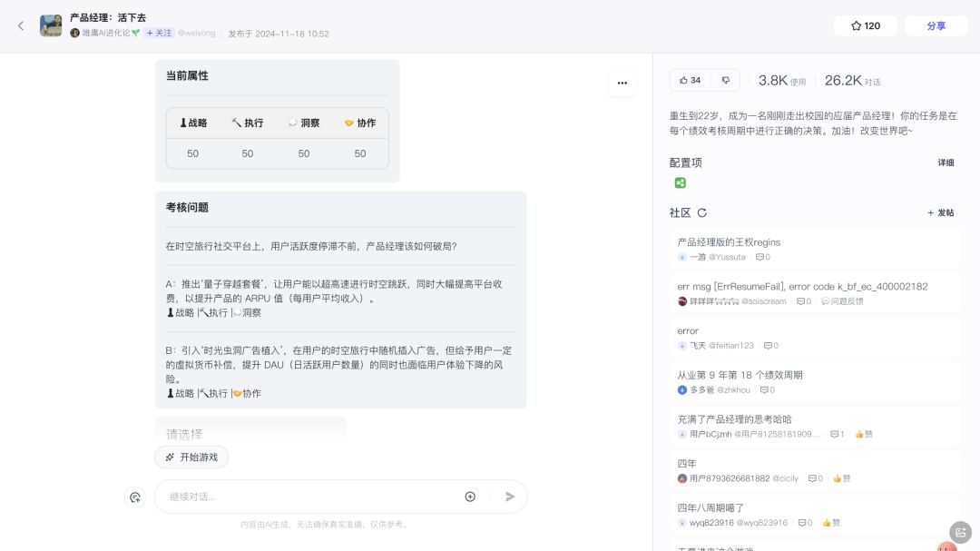Toggle the star favorite showing 120
980x551 pixels.
pyautogui.click(x=865, y=25)
